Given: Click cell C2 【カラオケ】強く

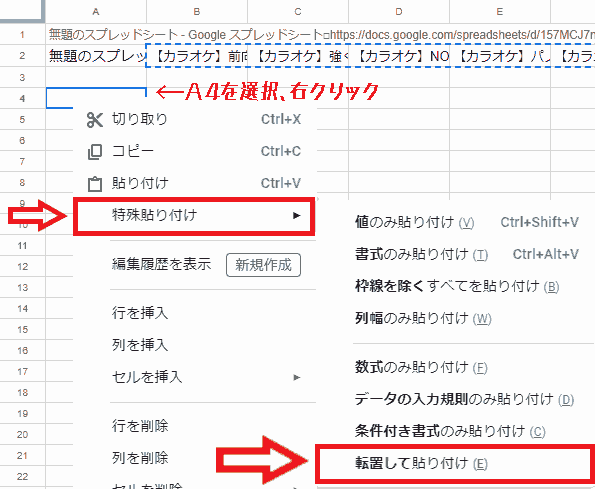Looking at the screenshot, I should (x=298, y=56).
